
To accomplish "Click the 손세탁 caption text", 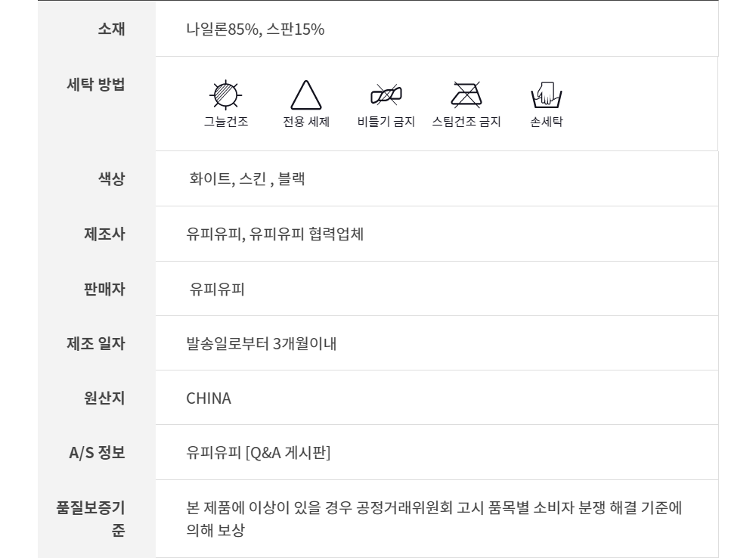I will point(547,122).
